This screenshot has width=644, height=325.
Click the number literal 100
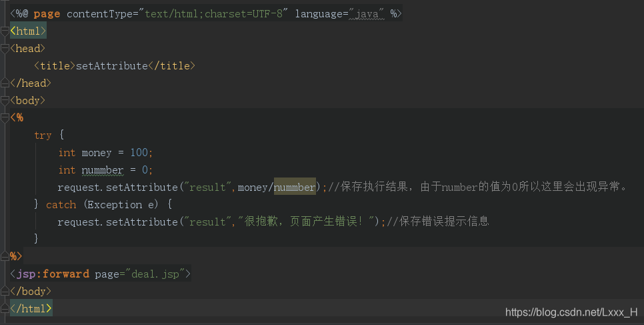[x=139, y=153]
